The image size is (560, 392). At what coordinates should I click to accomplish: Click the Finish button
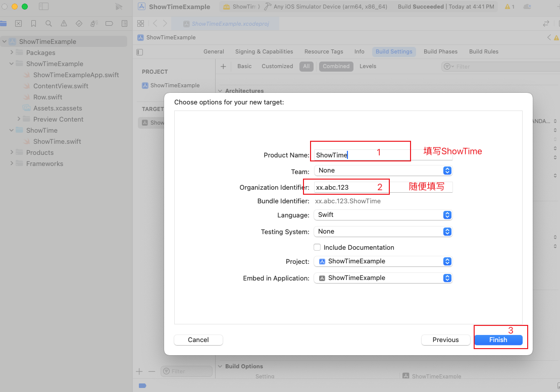(498, 340)
